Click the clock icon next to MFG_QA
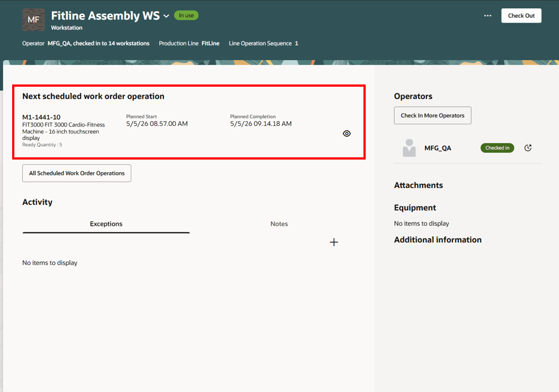 [x=528, y=148]
